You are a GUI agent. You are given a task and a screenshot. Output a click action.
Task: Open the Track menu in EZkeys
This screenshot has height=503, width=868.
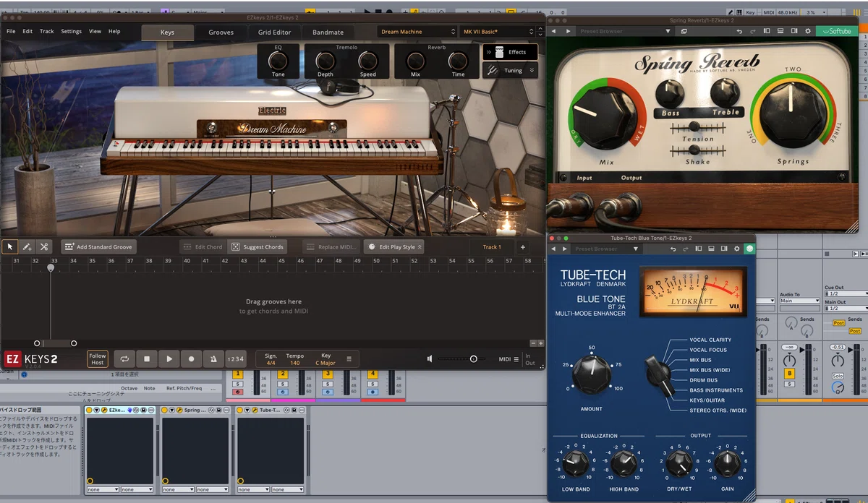pyautogui.click(x=47, y=32)
